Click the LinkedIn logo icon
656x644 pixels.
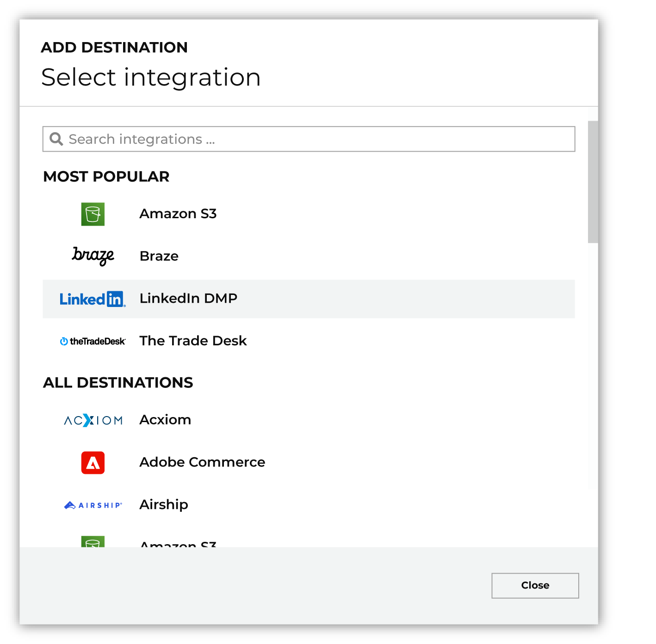click(93, 299)
